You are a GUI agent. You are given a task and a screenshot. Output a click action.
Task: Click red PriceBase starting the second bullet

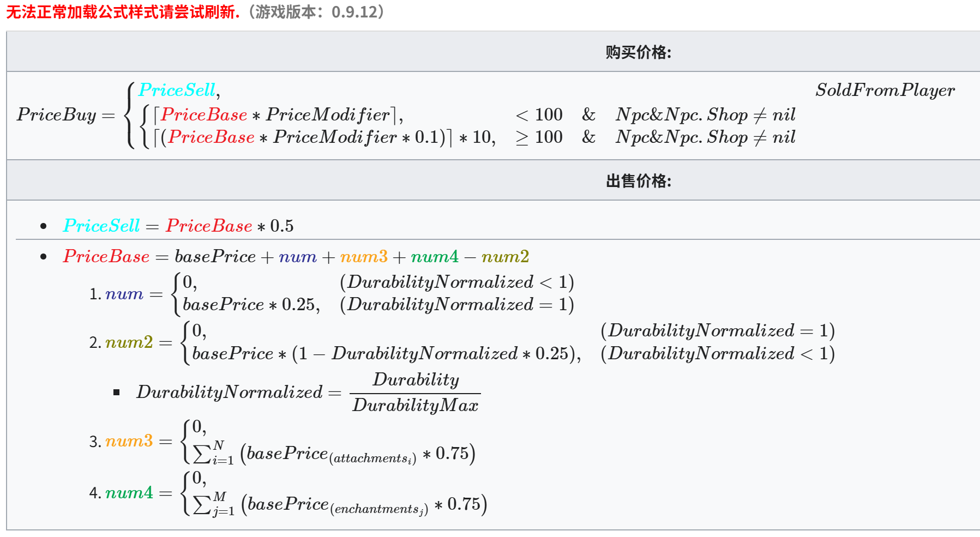pyautogui.click(x=106, y=257)
